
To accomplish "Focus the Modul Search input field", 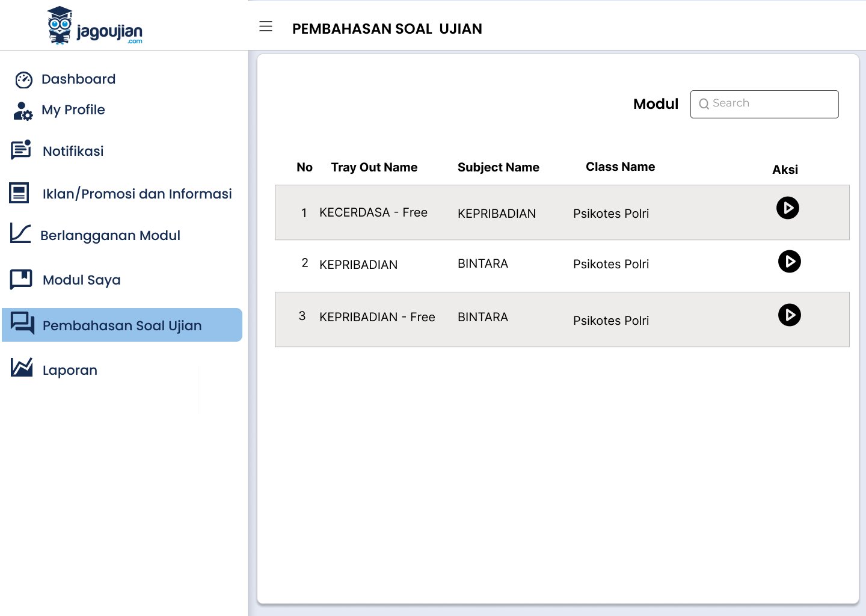I will 764,104.
